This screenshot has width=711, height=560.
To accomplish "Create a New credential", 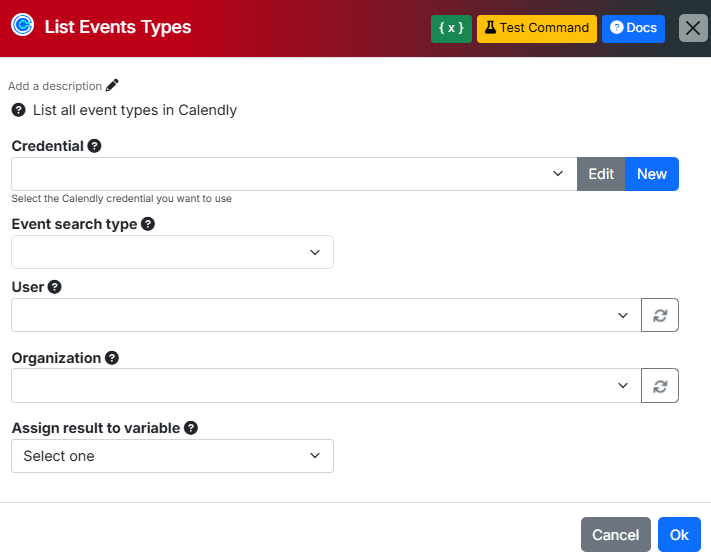I will coord(652,174).
